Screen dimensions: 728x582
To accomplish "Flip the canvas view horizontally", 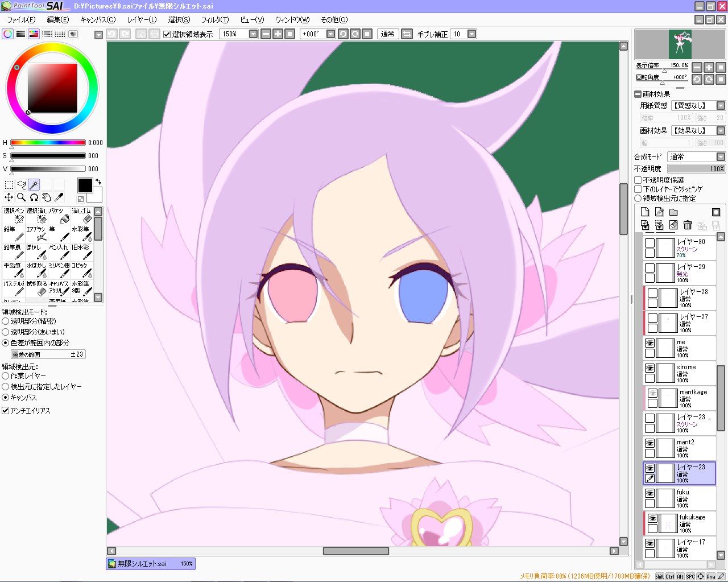I will point(407,34).
